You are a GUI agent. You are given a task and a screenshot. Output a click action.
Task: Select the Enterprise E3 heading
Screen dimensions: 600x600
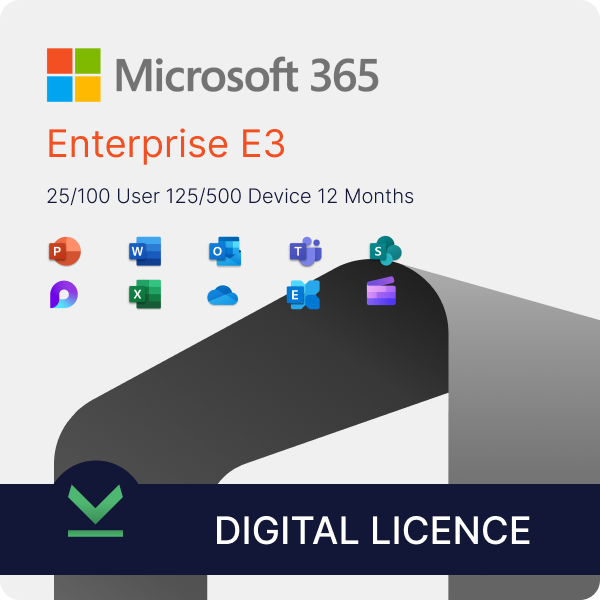pyautogui.click(x=166, y=144)
